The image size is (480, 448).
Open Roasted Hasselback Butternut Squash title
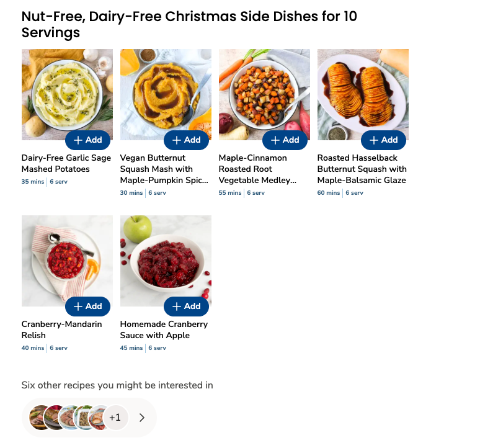point(362,169)
